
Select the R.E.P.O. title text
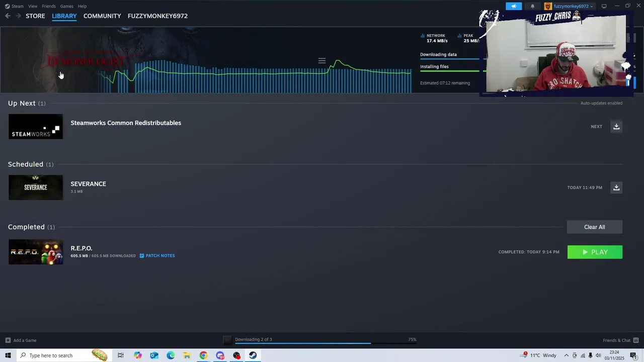click(82, 248)
